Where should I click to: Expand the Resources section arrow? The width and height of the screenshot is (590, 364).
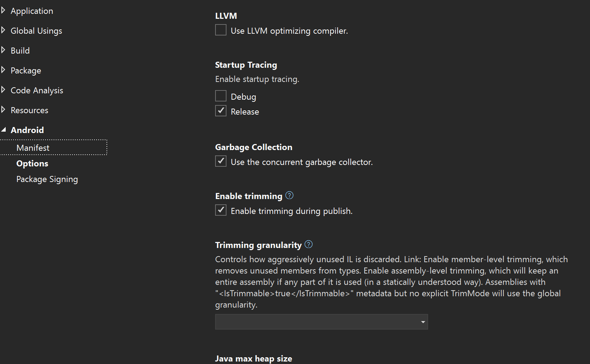[3, 110]
